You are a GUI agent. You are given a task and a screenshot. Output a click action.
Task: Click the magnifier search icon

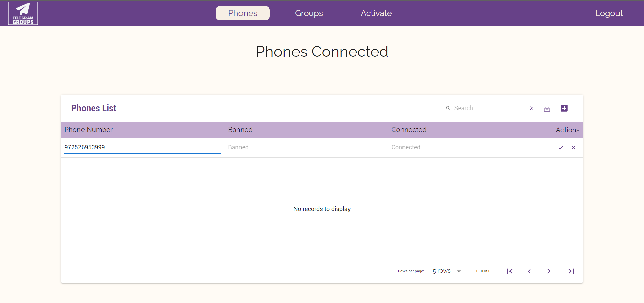(x=448, y=108)
